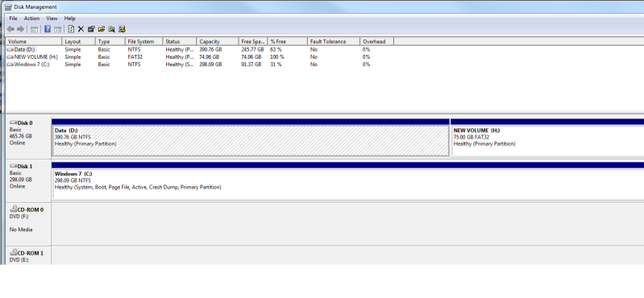The image size is (644, 298).
Task: Open the Action menu
Action: click(x=31, y=19)
